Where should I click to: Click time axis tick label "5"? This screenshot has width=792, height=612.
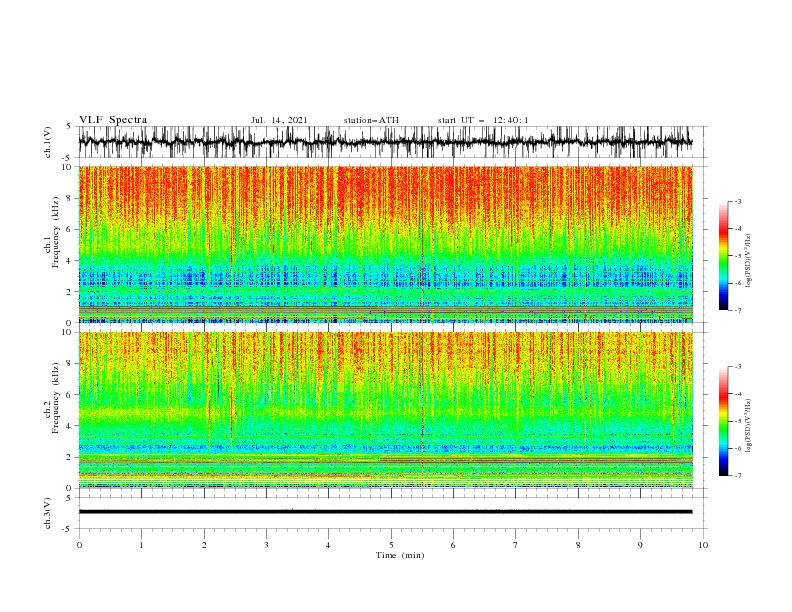(391, 545)
